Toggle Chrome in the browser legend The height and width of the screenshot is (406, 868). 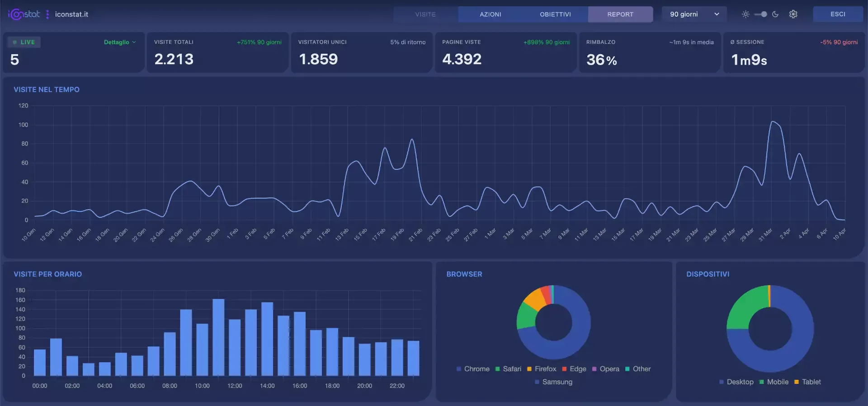click(473, 369)
